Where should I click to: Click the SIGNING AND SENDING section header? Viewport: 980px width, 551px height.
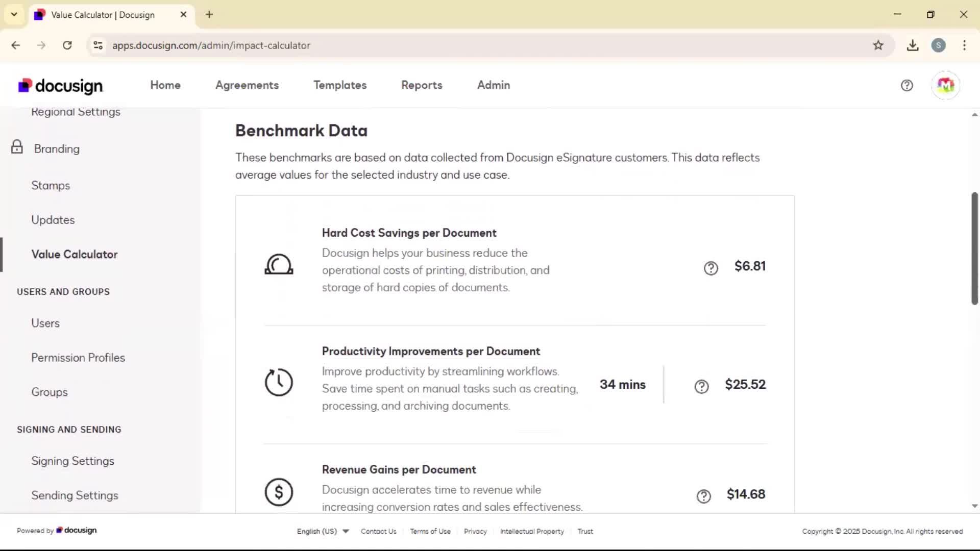pos(69,430)
